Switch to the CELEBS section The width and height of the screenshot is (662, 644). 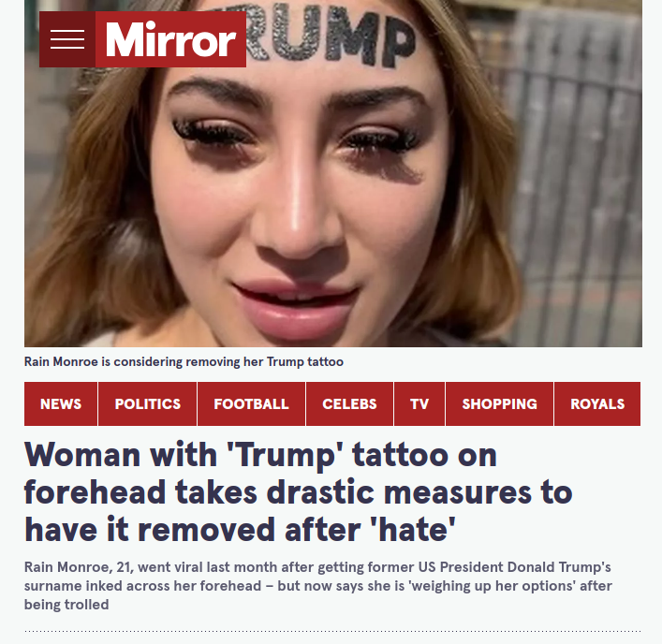[349, 403]
